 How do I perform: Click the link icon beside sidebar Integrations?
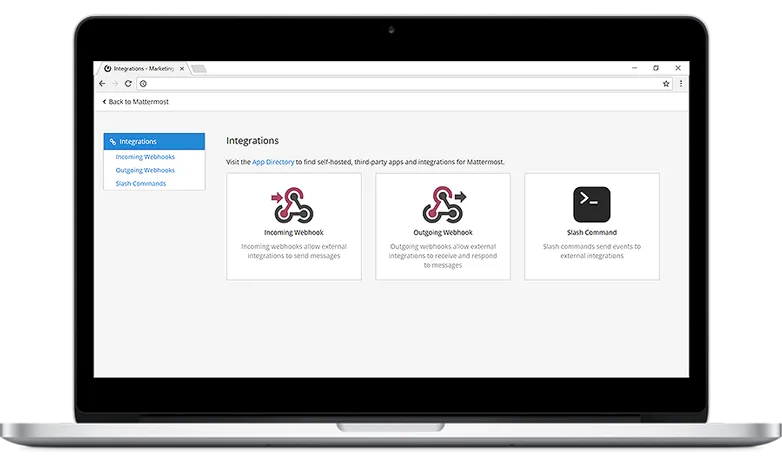(113, 142)
